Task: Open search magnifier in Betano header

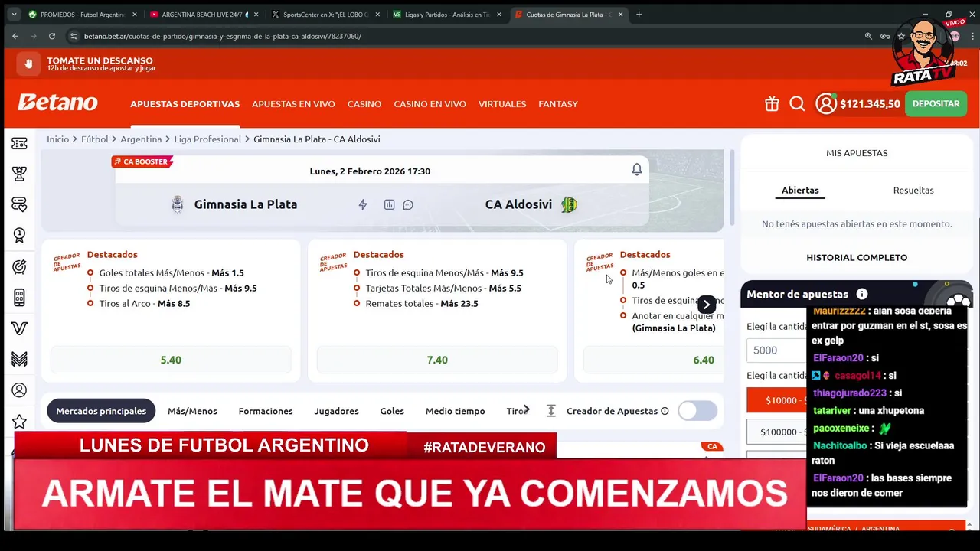Action: [797, 104]
